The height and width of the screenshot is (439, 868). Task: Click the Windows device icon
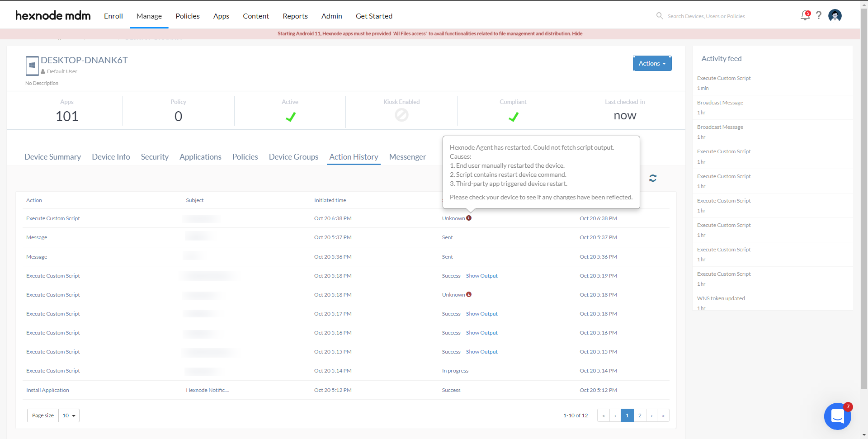pyautogui.click(x=32, y=66)
